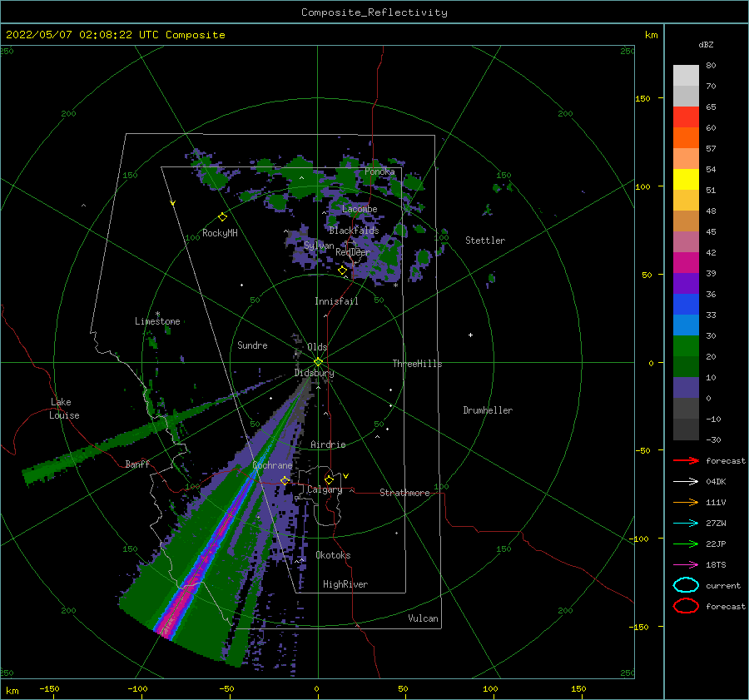Screen dimensions: 749x700
Task: Click the white plus marker above Drumheller
Action: pyautogui.click(x=470, y=335)
